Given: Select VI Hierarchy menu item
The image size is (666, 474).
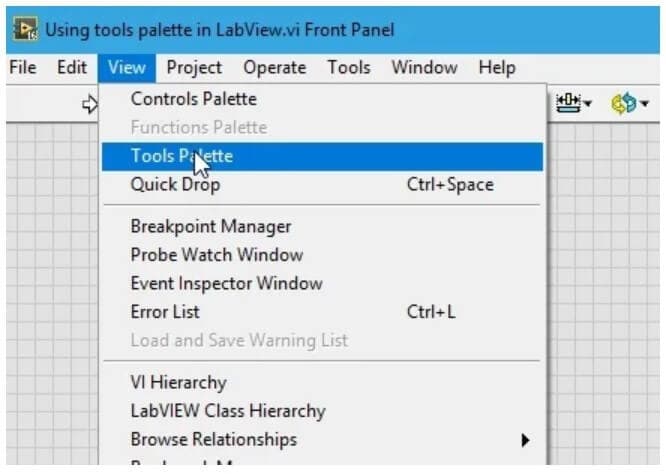Looking at the screenshot, I should click(x=179, y=382).
